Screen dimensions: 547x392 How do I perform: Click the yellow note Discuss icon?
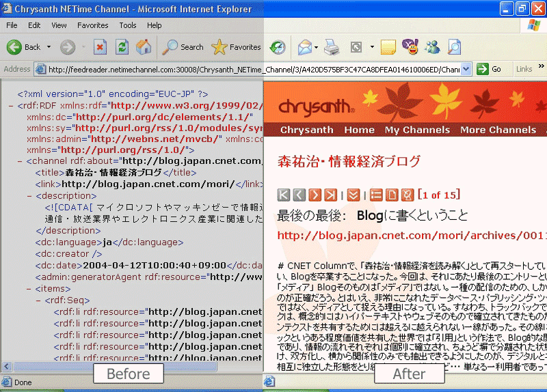point(388,47)
